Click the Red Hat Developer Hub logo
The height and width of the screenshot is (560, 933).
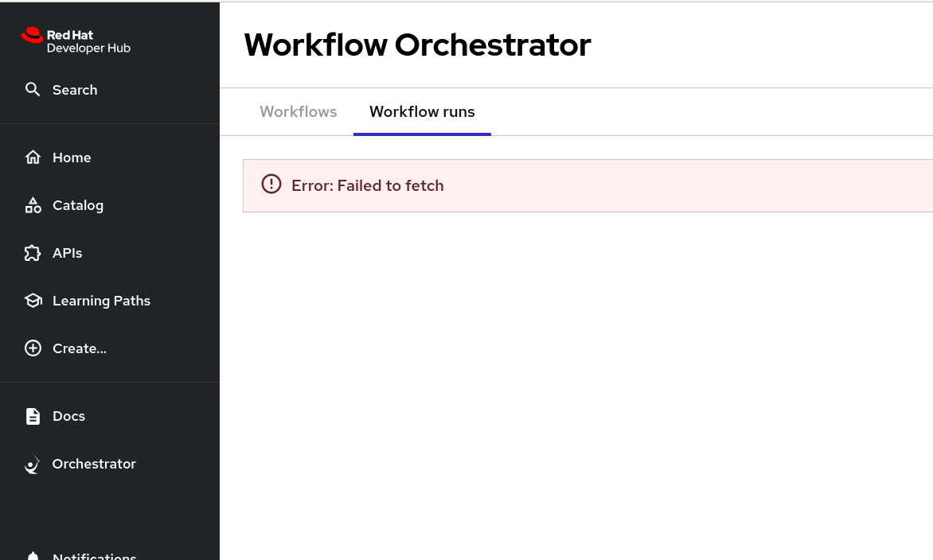click(76, 41)
